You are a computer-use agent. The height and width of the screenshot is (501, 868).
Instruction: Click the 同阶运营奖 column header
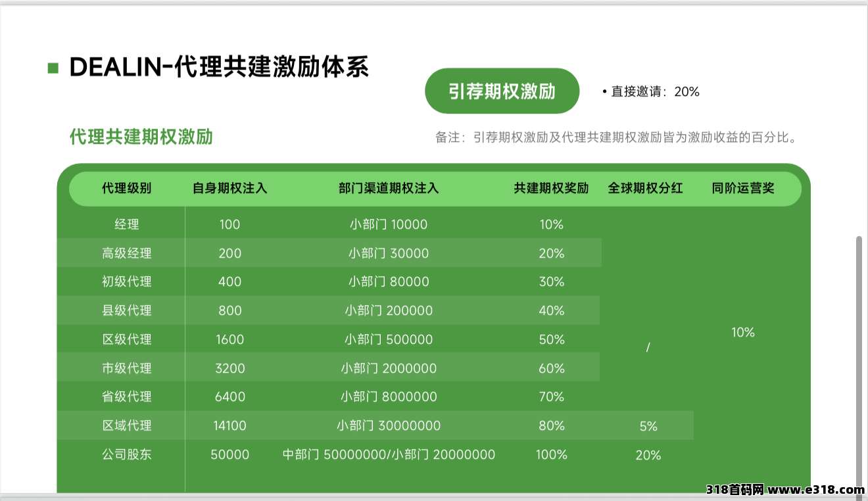pos(743,188)
